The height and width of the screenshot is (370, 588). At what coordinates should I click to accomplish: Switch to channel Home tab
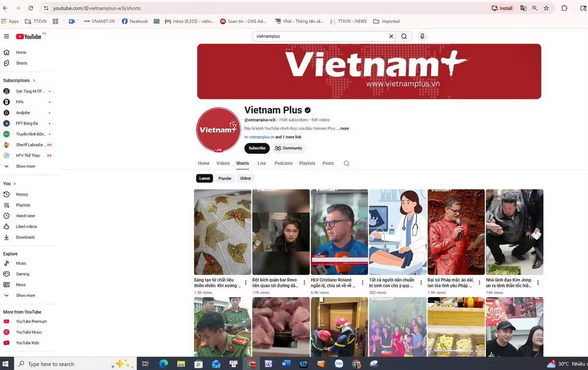point(203,163)
